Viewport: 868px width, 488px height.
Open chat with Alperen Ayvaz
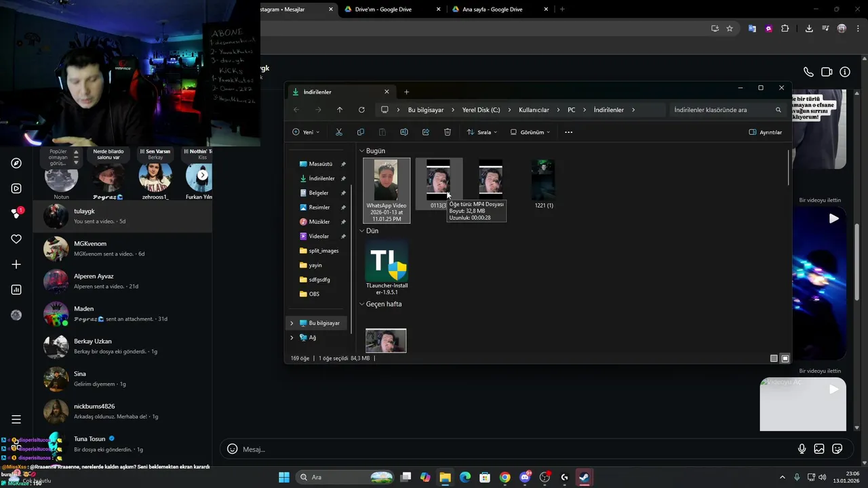pyautogui.click(x=123, y=281)
